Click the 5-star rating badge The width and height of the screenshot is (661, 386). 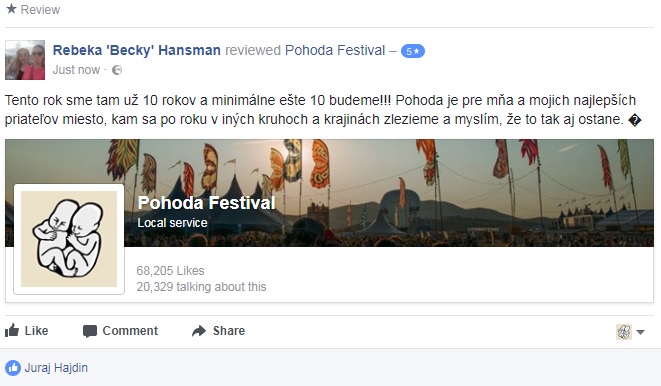412,51
